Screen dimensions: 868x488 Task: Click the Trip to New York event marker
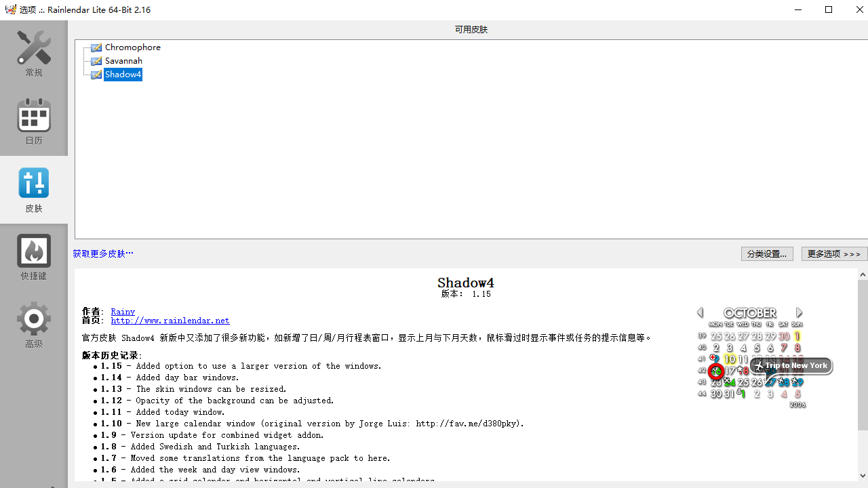pyautogui.click(x=791, y=365)
